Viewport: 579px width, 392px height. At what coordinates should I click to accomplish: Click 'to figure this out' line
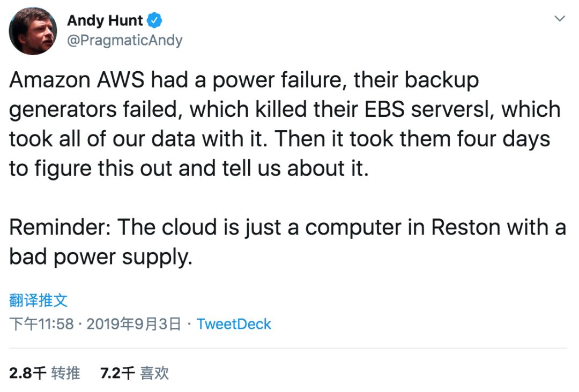(x=90, y=169)
